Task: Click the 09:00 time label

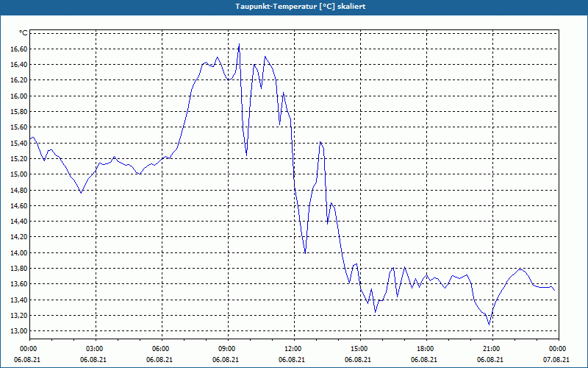Action: pos(228,349)
